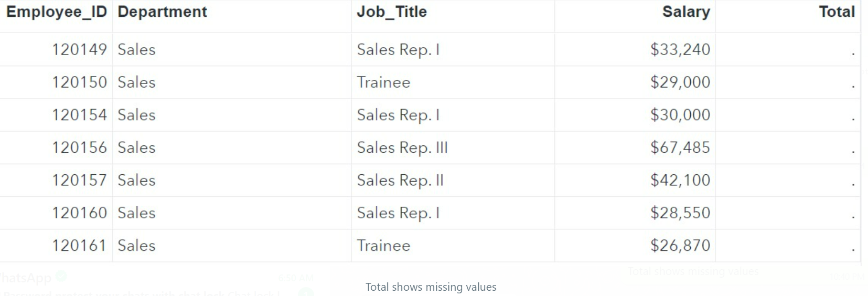Click the Salary column header
Image resolution: width=868 pixels, height=296 pixels.
[685, 12]
